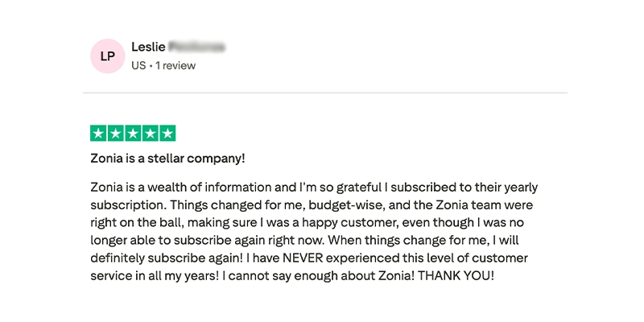Click the pink LP avatar circle
Screen dimensions: 644x322
(107, 56)
